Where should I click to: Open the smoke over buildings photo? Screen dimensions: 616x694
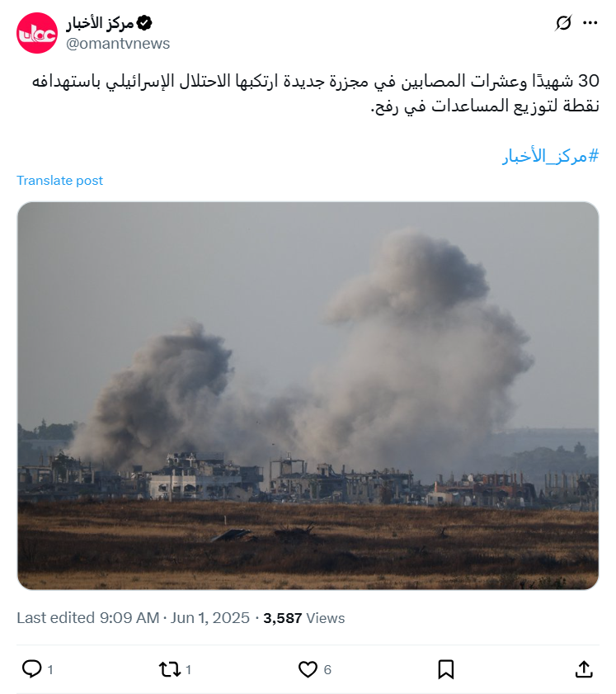[x=308, y=395]
